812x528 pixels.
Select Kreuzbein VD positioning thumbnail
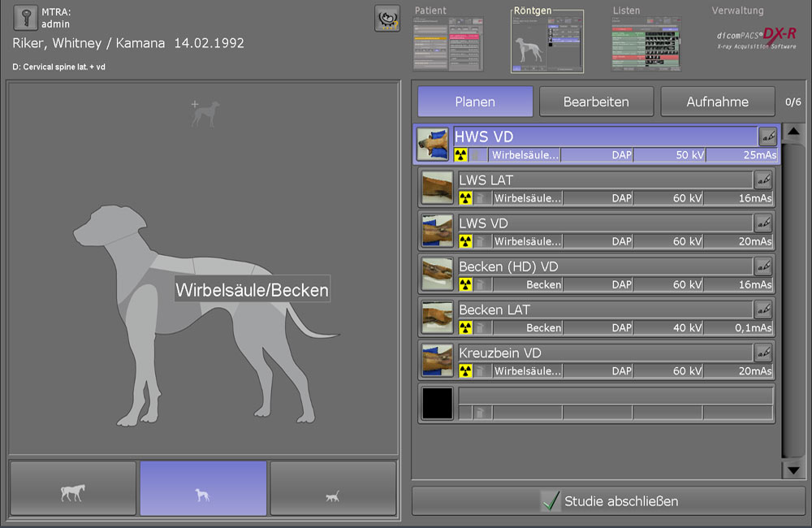(x=437, y=360)
